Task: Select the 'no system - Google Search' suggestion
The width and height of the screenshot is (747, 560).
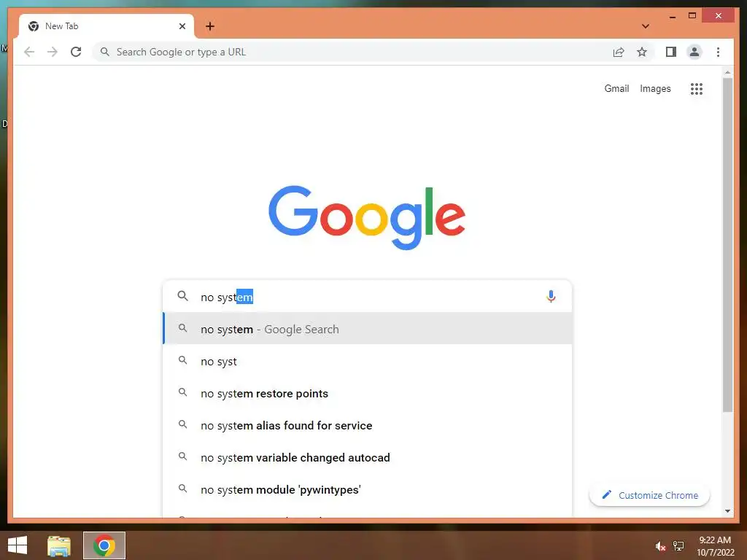Action: tap(368, 329)
